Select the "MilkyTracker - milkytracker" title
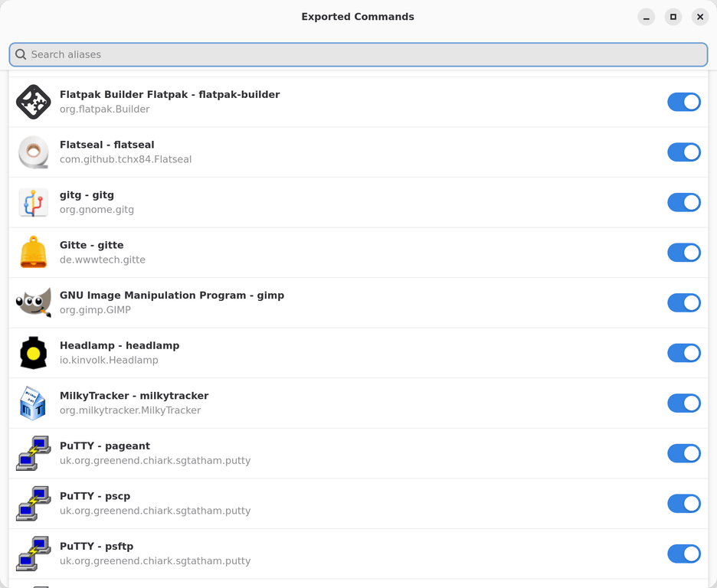This screenshot has height=588, width=717. pos(134,396)
